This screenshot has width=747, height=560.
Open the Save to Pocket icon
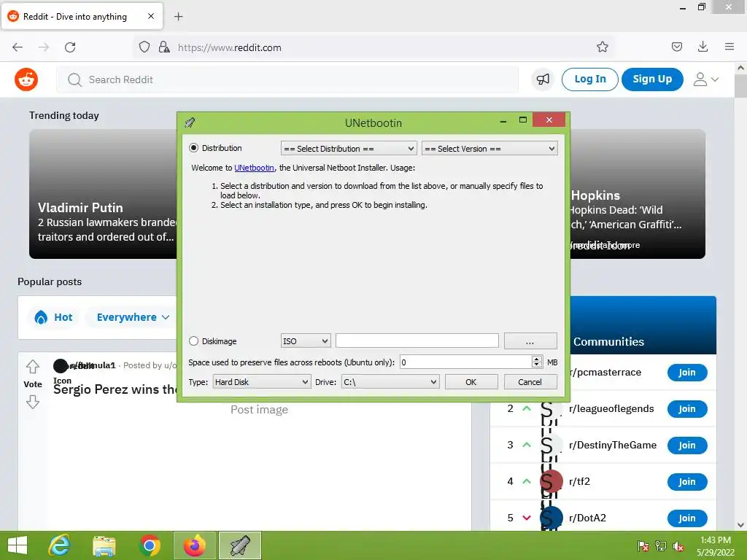click(x=676, y=47)
